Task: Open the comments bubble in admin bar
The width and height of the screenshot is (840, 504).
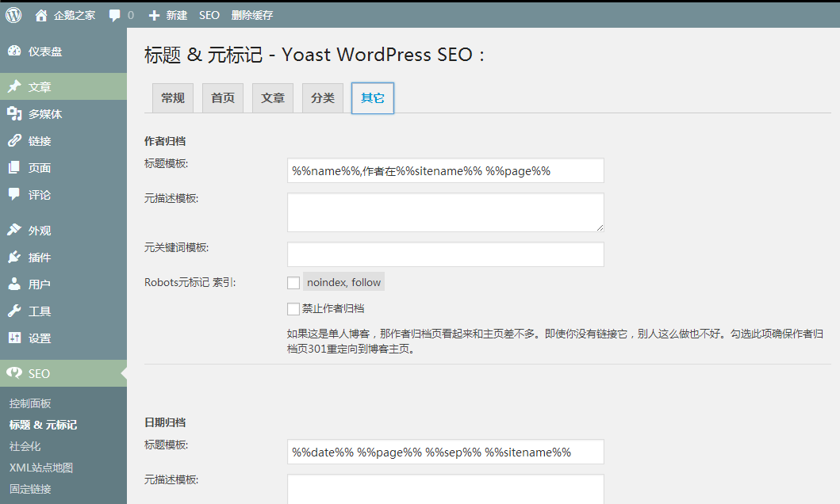Action: coord(114,16)
